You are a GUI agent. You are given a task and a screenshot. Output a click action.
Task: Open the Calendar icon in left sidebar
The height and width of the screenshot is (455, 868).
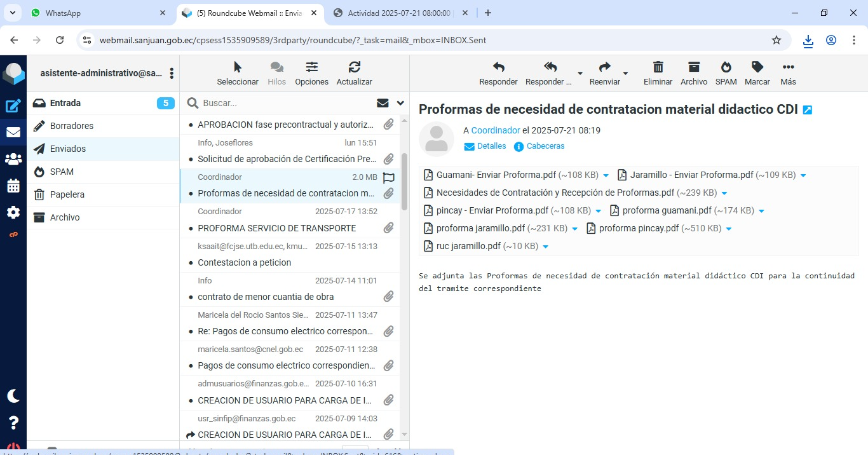[x=13, y=186]
